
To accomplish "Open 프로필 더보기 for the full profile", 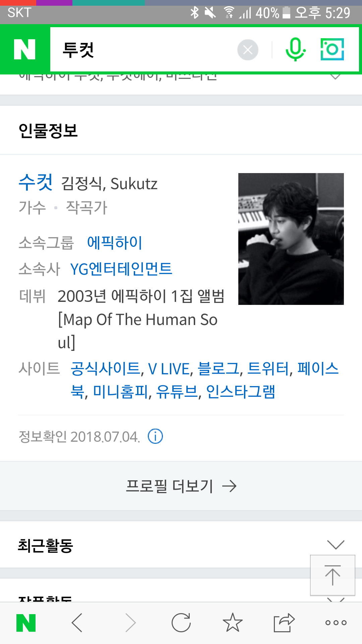I will (181, 486).
